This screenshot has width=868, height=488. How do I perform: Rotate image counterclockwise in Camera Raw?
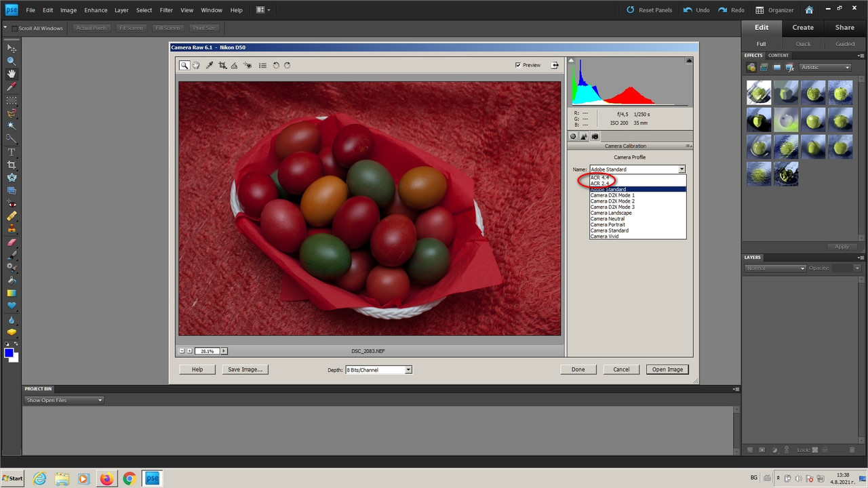click(x=276, y=65)
